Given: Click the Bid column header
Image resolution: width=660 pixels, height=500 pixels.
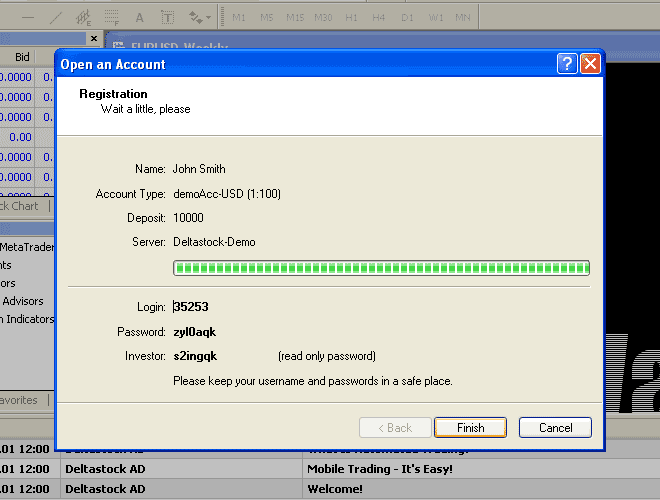Looking at the screenshot, I should click(x=22, y=57).
